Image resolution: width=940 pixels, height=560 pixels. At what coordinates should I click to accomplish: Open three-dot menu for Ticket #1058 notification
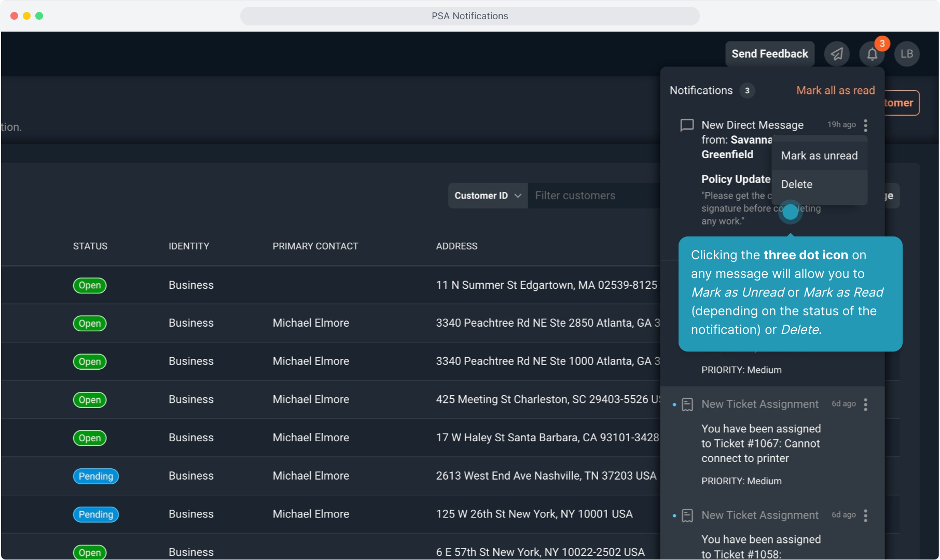(x=865, y=515)
